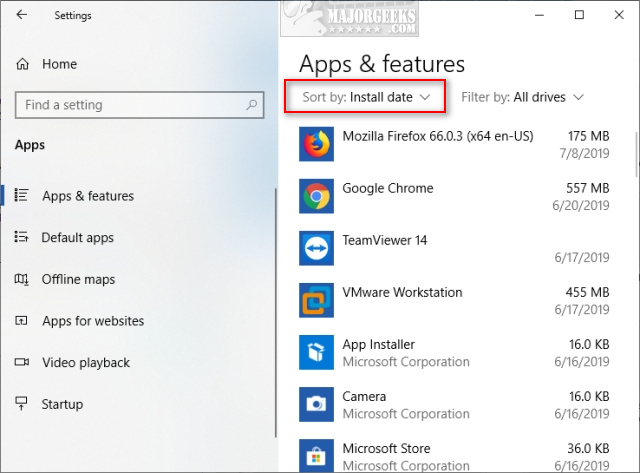Click VMware size 455 MB
The image size is (640, 473).
[x=587, y=292]
